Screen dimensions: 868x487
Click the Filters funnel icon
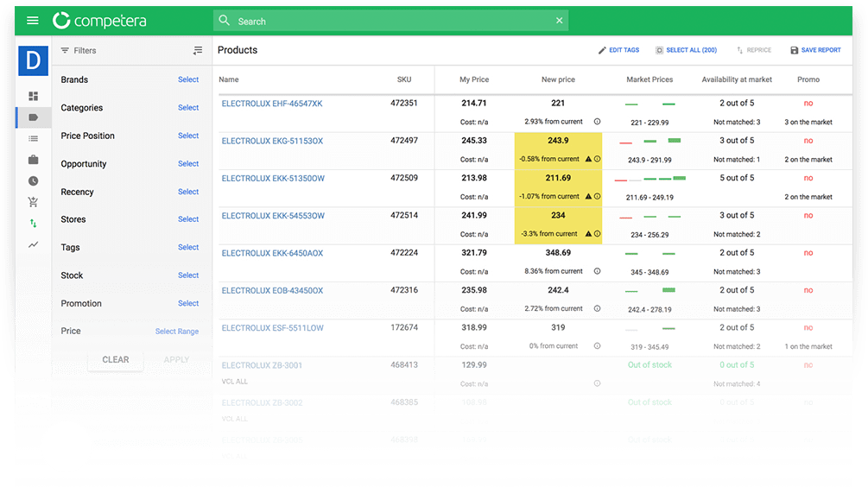pyautogui.click(x=65, y=50)
